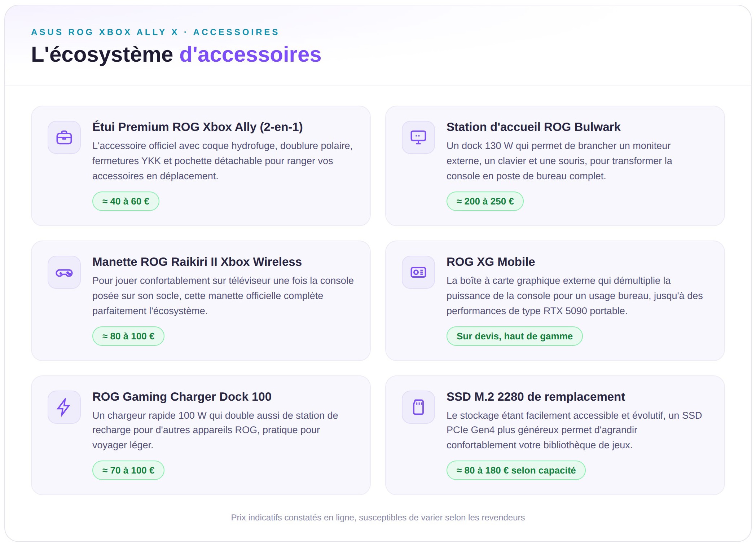Viewport: 756px width, 546px height.
Task: Select the ≈ 40 à 60 € price badge
Action: tap(126, 201)
